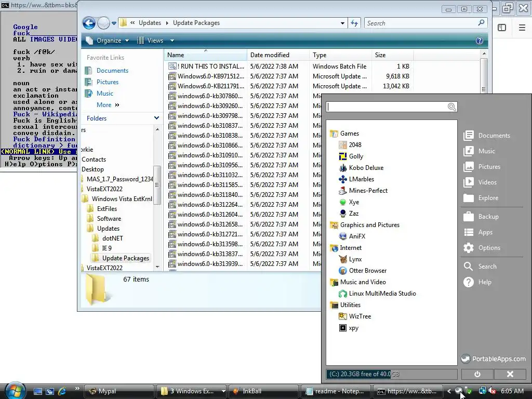
Task: Open Pictures in PortableApps sidebar
Action: 482,167
